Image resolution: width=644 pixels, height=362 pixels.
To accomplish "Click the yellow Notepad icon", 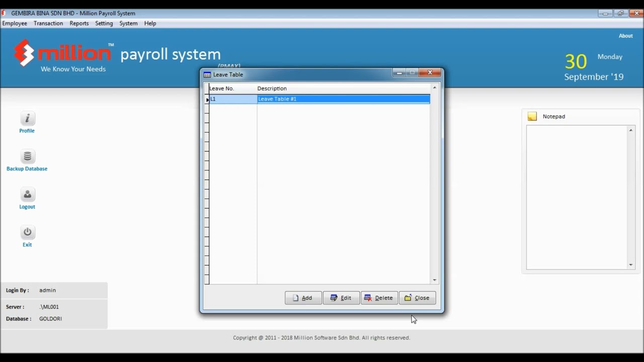I will pyautogui.click(x=532, y=117).
